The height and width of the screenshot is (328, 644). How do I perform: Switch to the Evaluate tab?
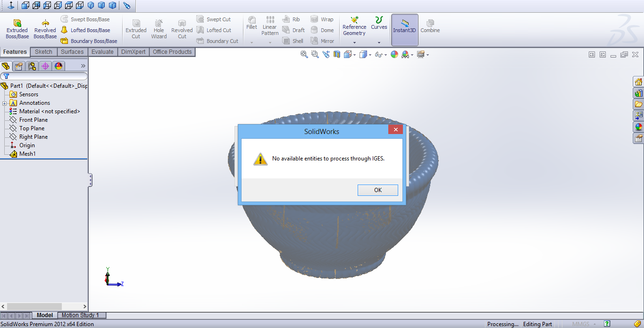click(x=102, y=52)
